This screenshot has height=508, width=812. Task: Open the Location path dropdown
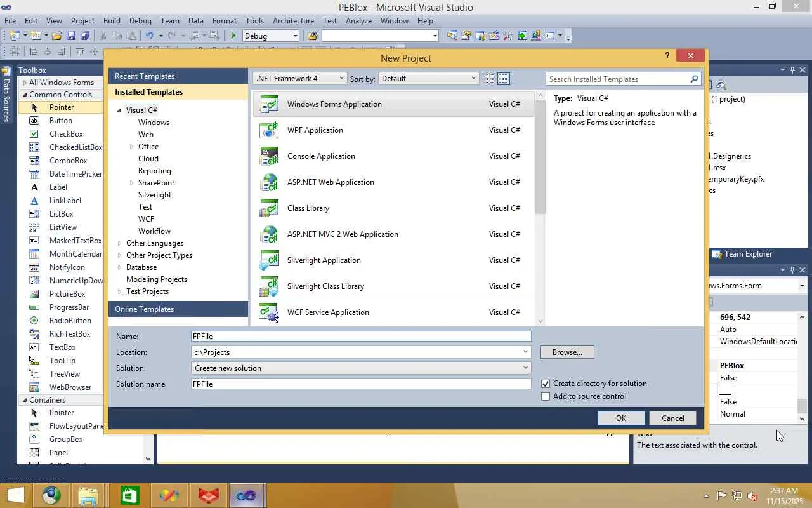[x=525, y=352]
